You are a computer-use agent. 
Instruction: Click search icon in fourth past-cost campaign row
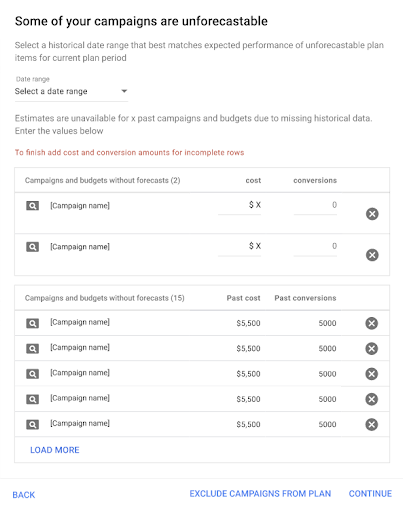tap(32, 399)
